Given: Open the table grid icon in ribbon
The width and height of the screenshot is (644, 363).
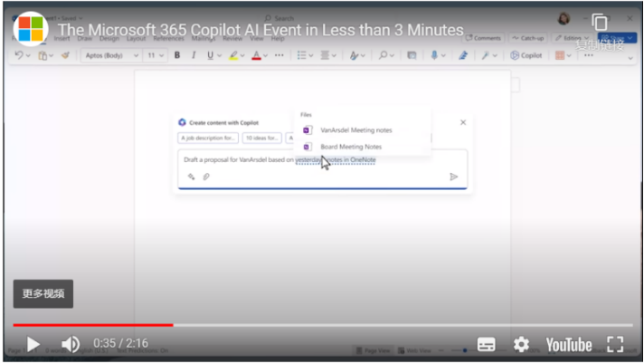Looking at the screenshot, I should point(559,55).
